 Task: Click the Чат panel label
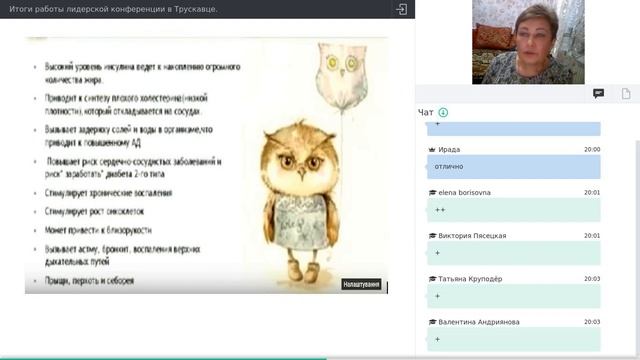[x=426, y=112]
